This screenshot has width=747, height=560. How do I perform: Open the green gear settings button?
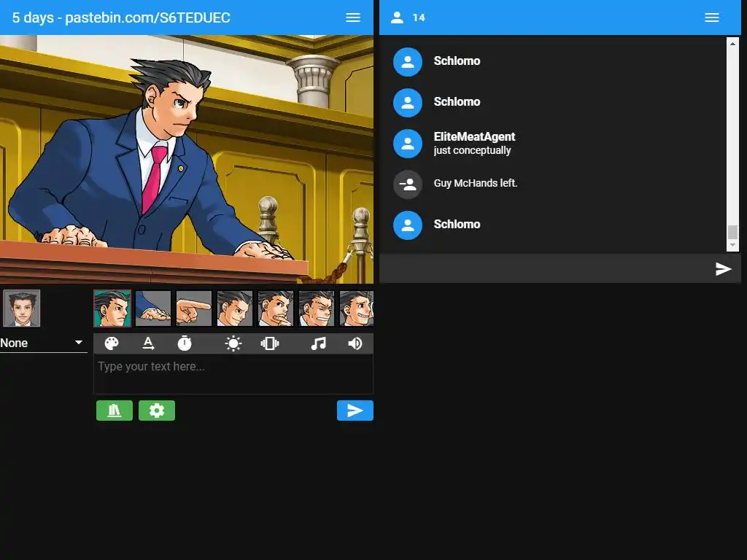(157, 411)
